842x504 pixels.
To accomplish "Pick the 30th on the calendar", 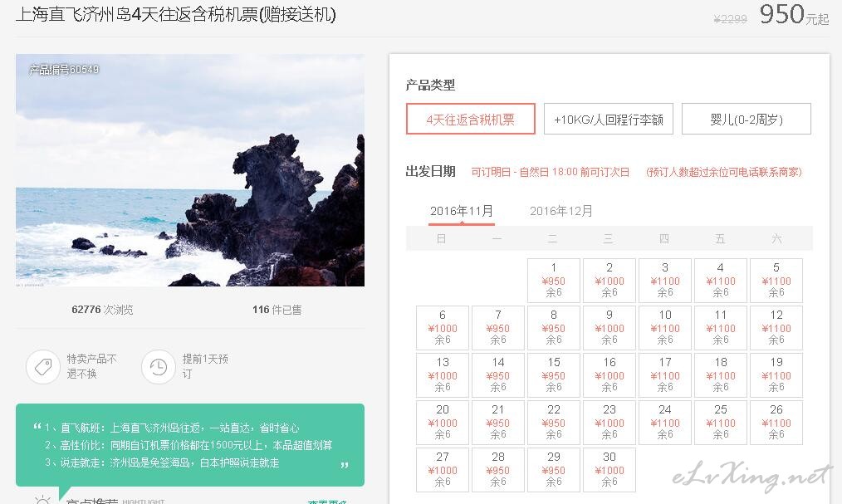I will click(x=609, y=470).
